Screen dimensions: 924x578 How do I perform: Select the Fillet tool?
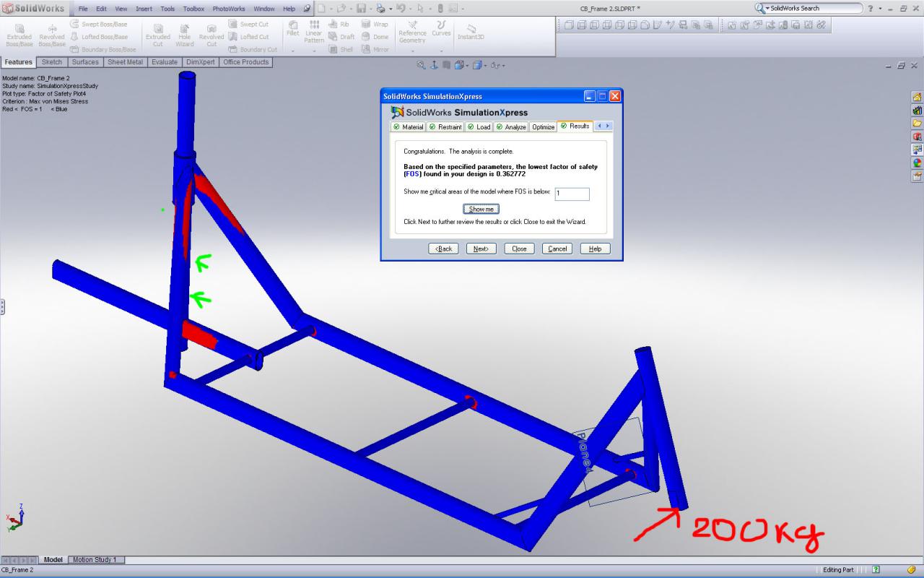pos(293,28)
